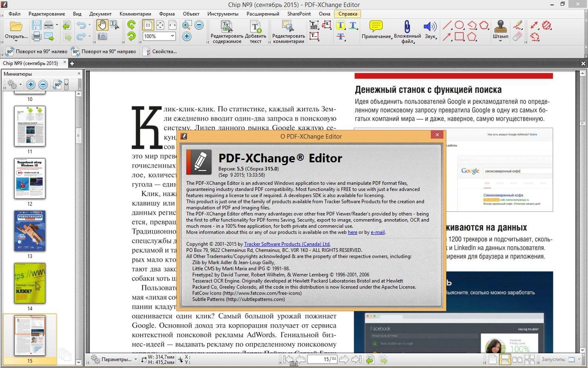Add a Примечание sticky note
This screenshot has height=368, width=588.
(x=376, y=29)
